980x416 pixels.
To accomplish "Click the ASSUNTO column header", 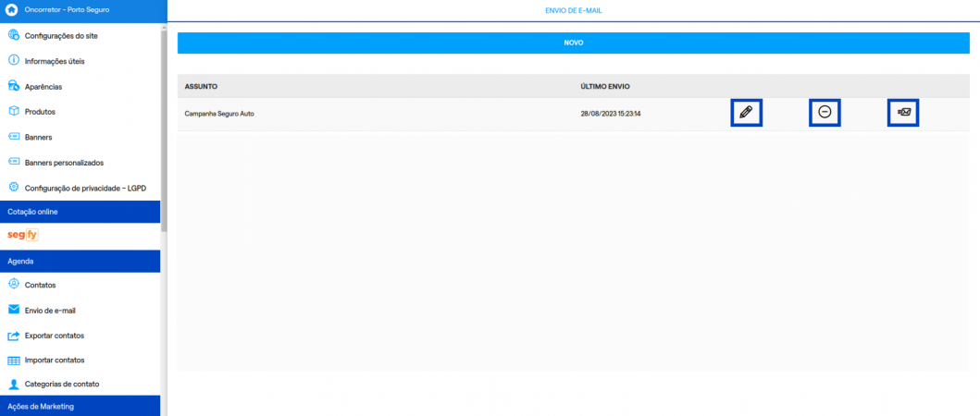I will (201, 86).
